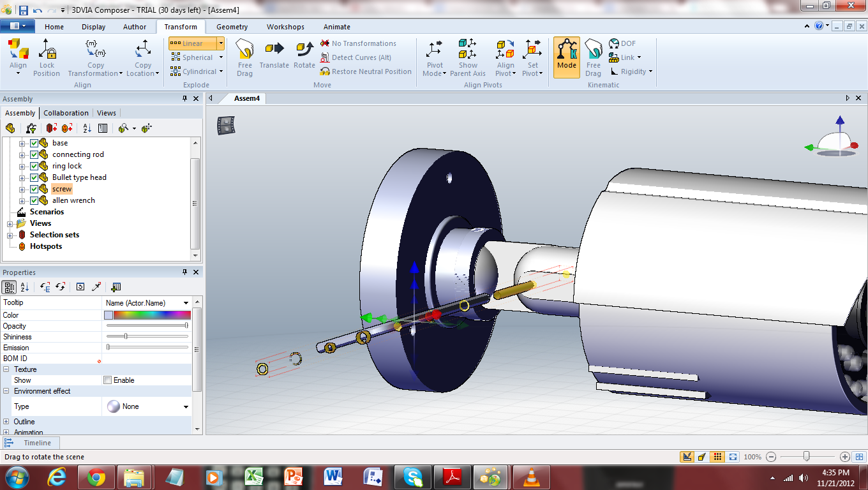868x490 pixels.
Task: Open the Environment effect Type dropdown
Action: pos(186,406)
